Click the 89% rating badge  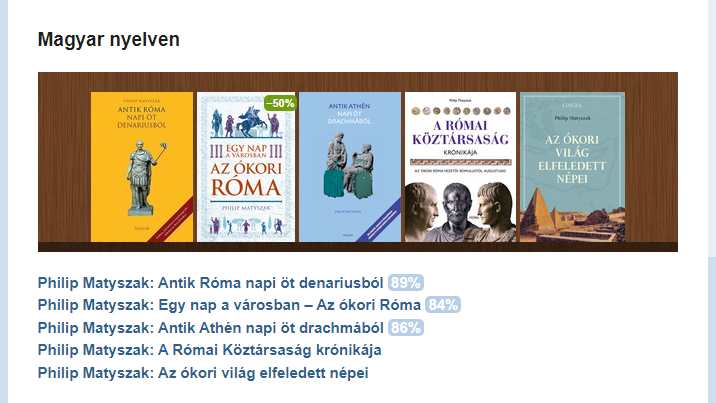(x=405, y=283)
